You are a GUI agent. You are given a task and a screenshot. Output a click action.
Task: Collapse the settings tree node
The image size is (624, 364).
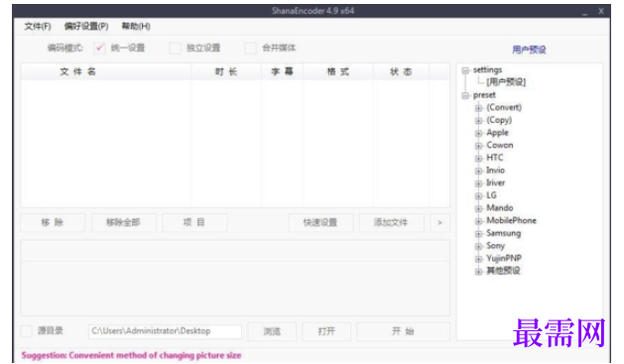[465, 70]
